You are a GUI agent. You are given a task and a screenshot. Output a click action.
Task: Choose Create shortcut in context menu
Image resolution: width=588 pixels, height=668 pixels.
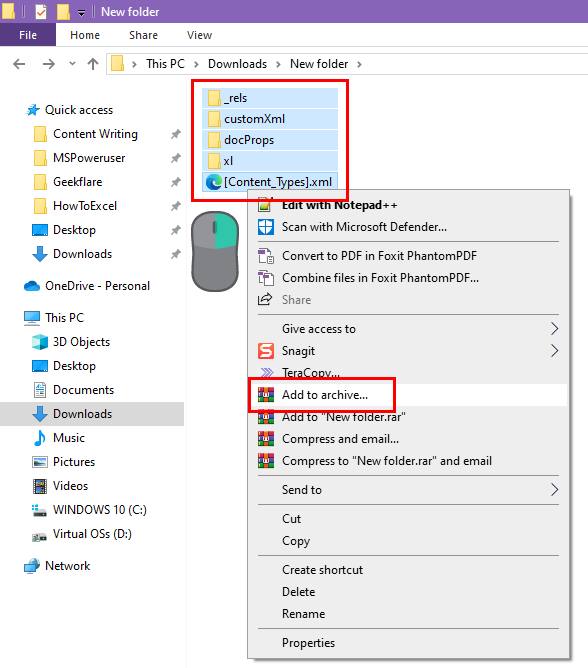(x=322, y=570)
